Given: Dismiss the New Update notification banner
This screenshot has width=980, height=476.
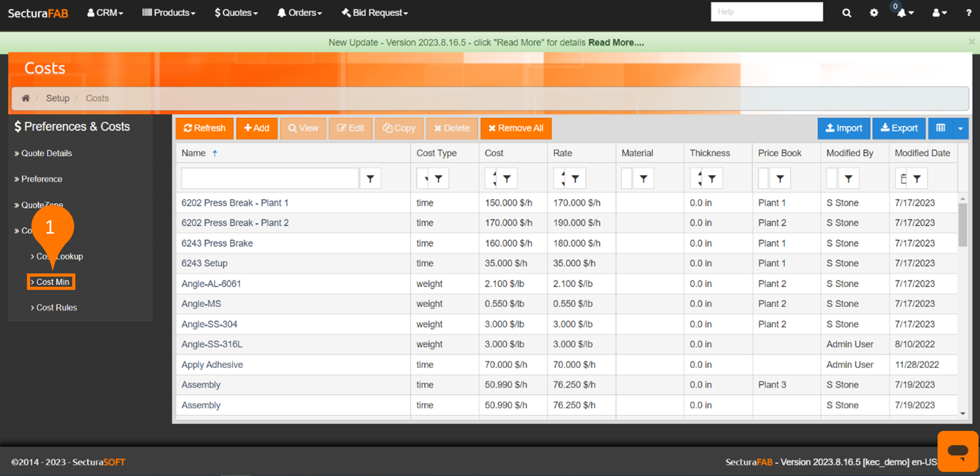Looking at the screenshot, I should coord(971,42).
